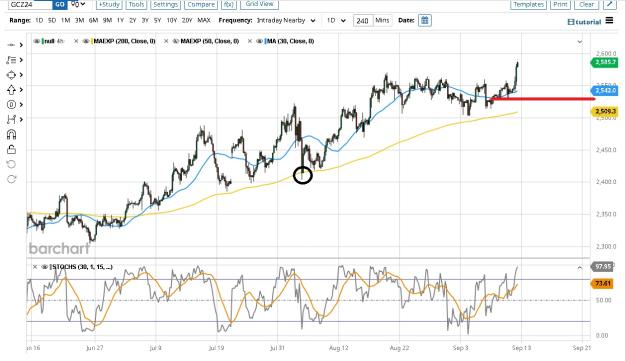Image resolution: width=625 pixels, height=361 pixels.
Task: Select the MAX range
Action: [204, 20]
